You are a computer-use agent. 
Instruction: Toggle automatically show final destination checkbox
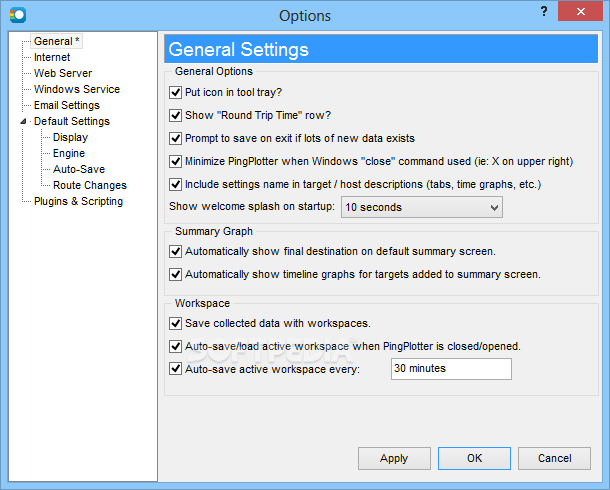(175, 252)
